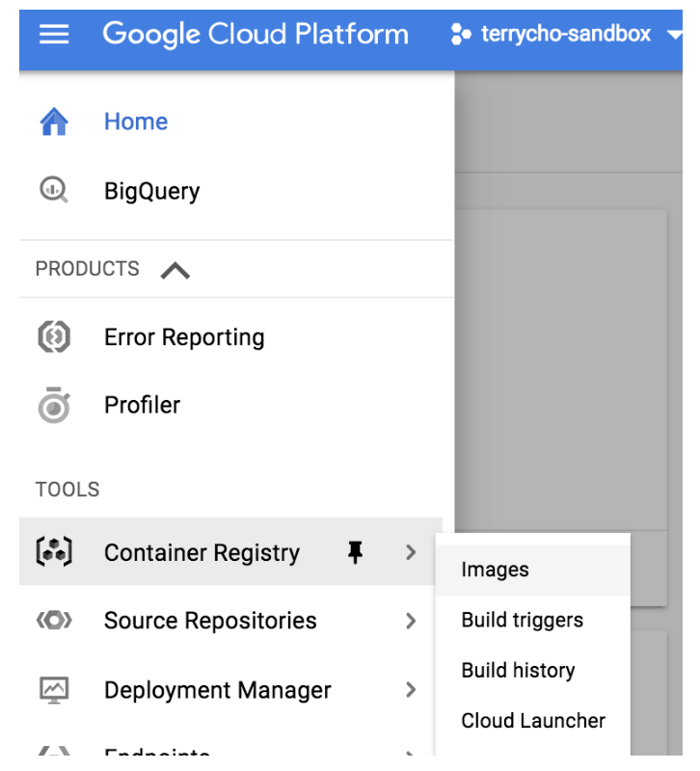Click the Source Repositories icon
Image resolution: width=700 pixels, height=771 pixels.
54,620
